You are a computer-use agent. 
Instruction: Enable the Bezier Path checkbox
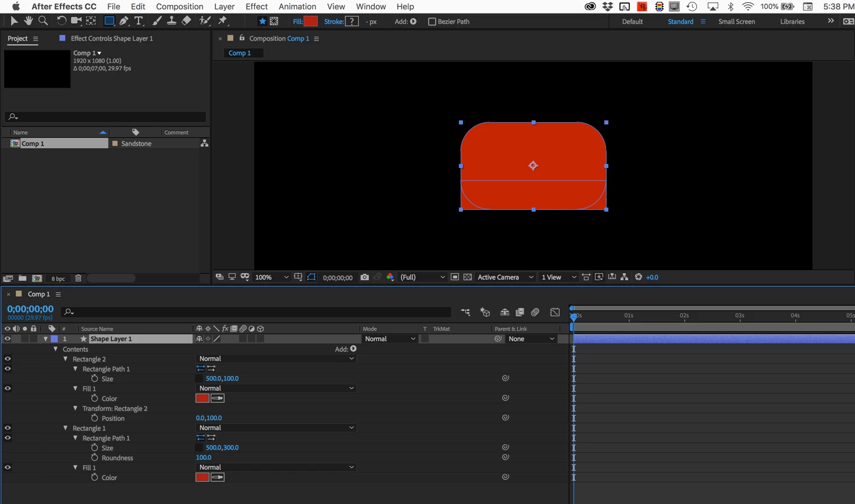click(x=432, y=22)
